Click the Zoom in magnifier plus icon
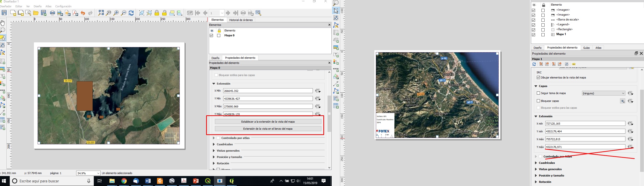The image size is (644, 186). click(x=116, y=13)
